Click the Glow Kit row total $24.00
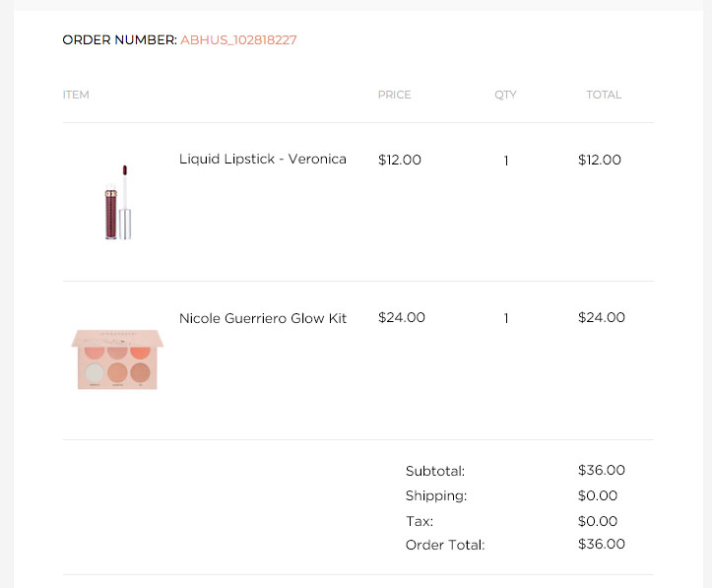The width and height of the screenshot is (712, 588). coord(601,317)
